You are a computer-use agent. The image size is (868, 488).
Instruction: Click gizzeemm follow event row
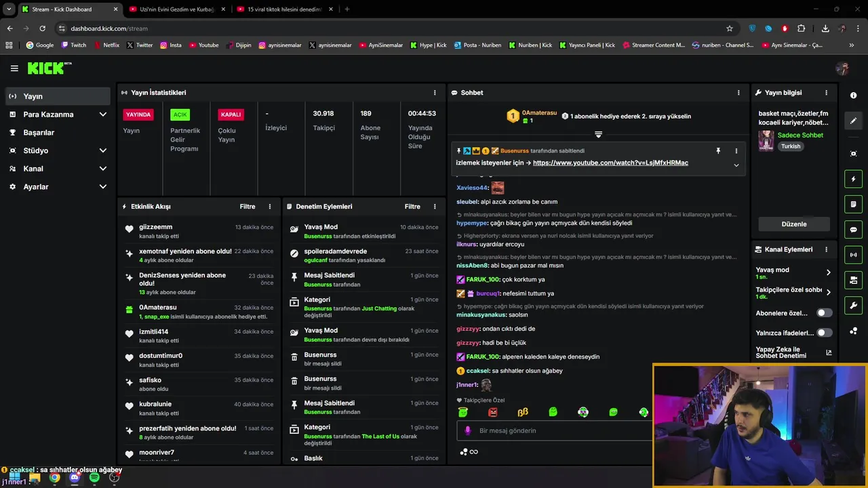pyautogui.click(x=199, y=231)
